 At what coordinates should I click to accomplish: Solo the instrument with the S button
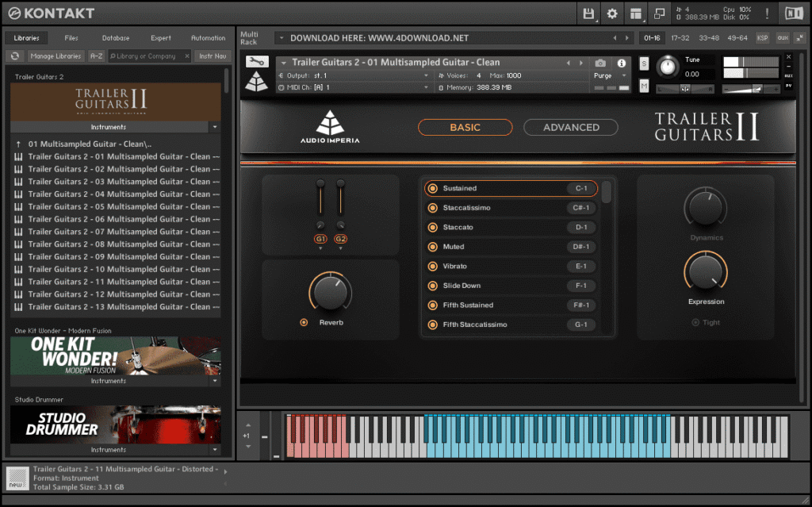pos(644,63)
